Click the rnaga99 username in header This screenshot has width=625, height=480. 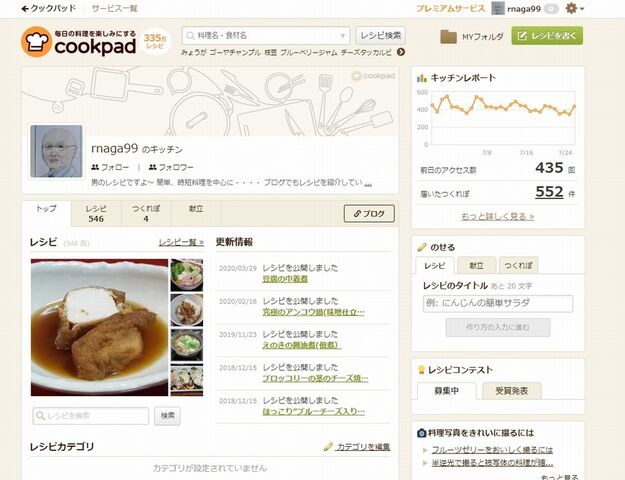[524, 9]
